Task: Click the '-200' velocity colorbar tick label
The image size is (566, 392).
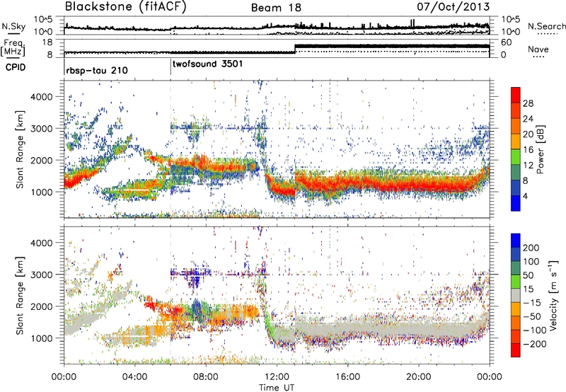Action: coord(534,344)
